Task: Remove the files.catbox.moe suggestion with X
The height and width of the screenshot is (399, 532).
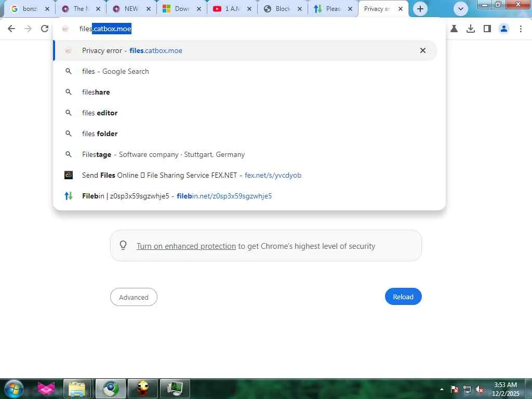Action: pos(423,50)
